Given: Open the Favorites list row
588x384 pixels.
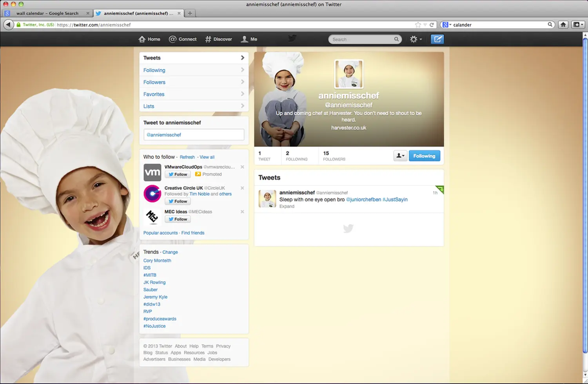Looking at the screenshot, I should (194, 94).
